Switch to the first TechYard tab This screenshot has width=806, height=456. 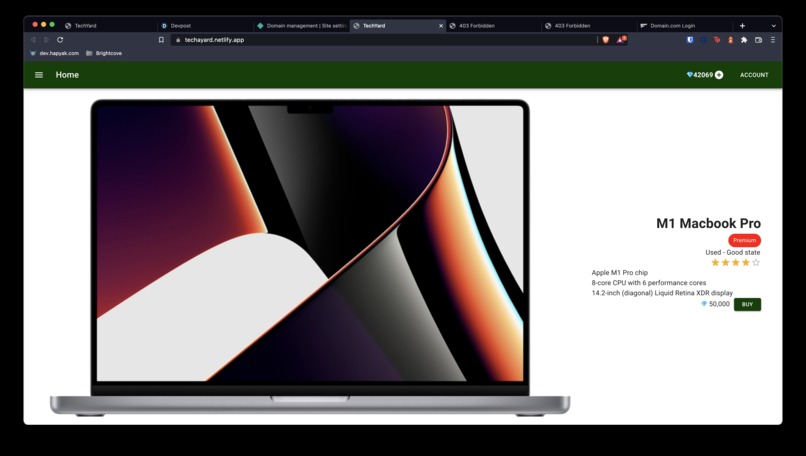tap(109, 26)
